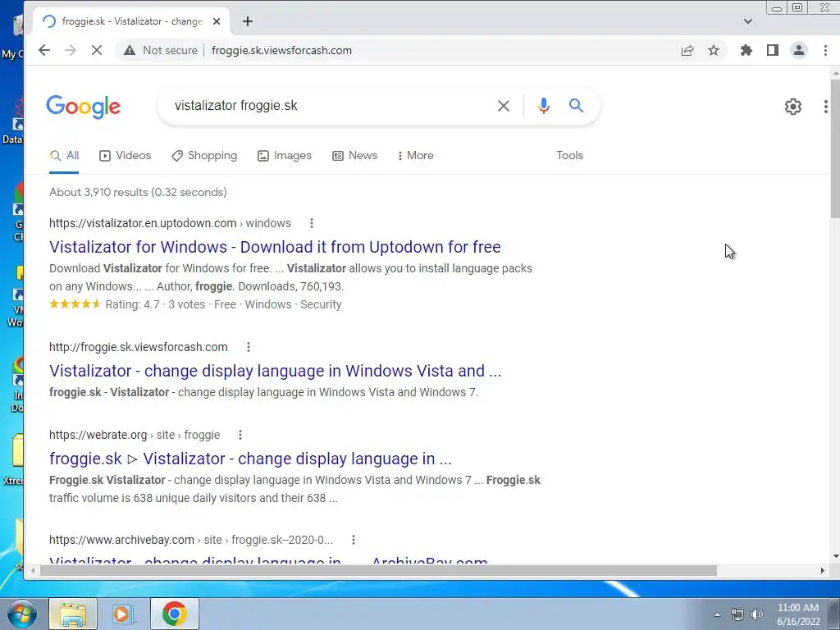This screenshot has height=630, width=840.
Task: Open the Chrome profile avatar
Action: (799, 50)
